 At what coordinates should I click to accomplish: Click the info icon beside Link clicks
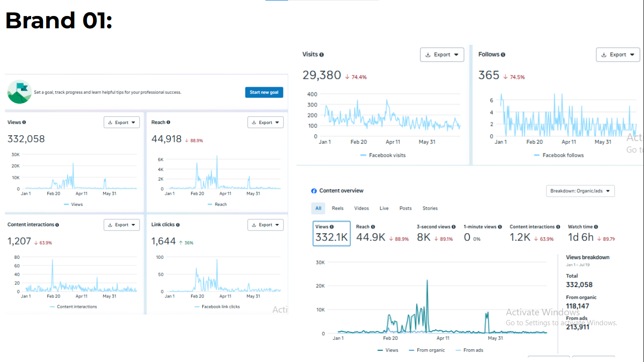pos(178,225)
